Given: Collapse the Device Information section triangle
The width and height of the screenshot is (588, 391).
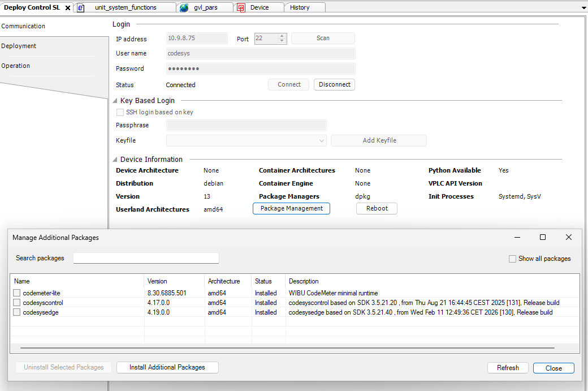Looking at the screenshot, I should coord(115,160).
